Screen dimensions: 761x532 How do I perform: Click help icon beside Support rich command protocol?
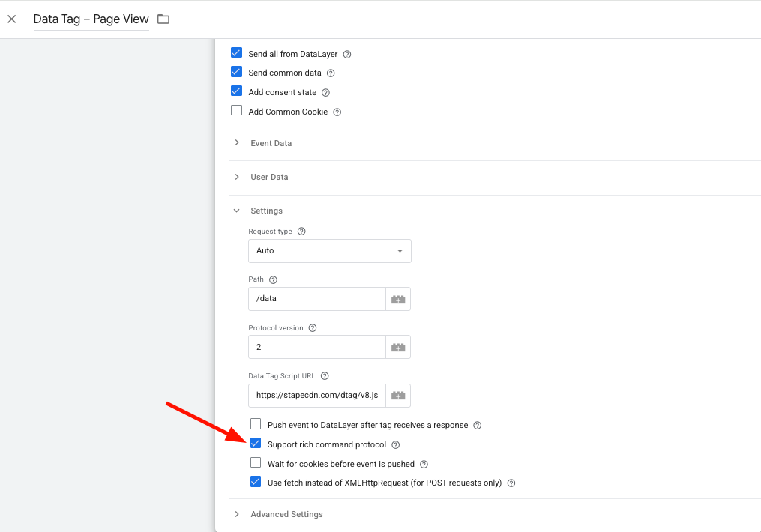pos(396,445)
